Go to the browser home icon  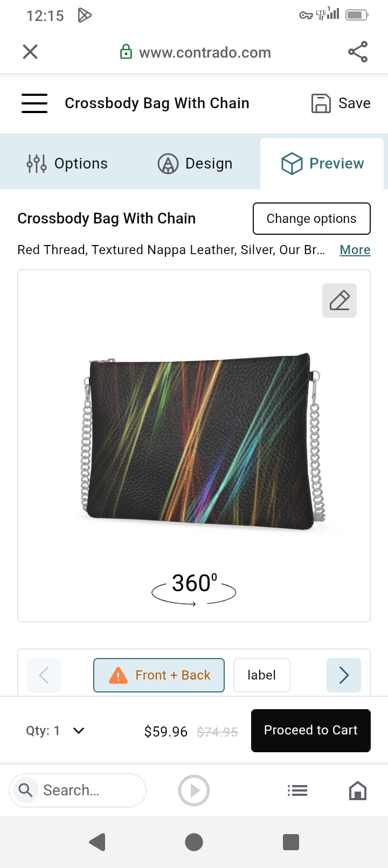pyautogui.click(x=358, y=790)
